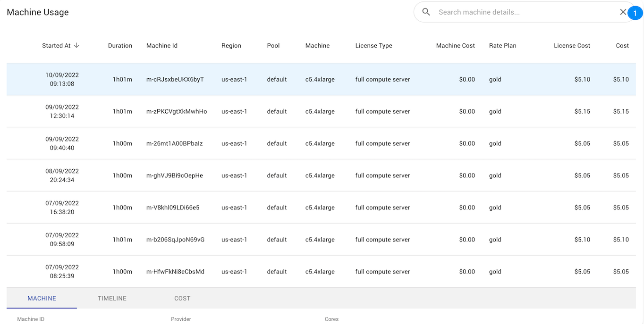Sort by the Cost column header
This screenshot has height=324, width=644.
pyautogui.click(x=622, y=46)
